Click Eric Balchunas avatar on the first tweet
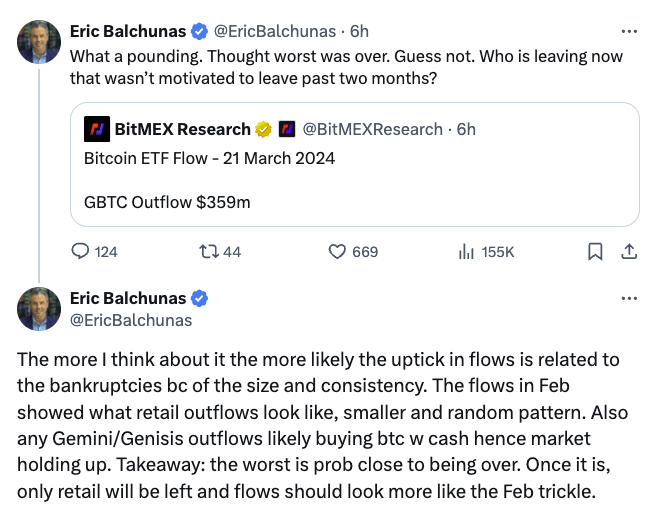The width and height of the screenshot is (655, 517). (39, 42)
